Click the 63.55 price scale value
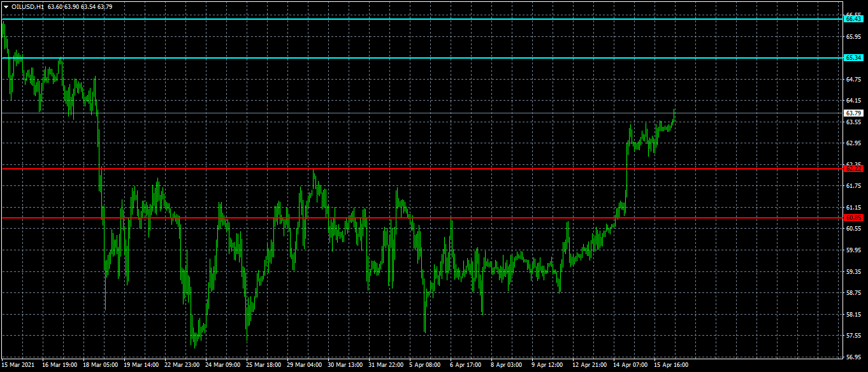Image resolution: width=868 pixels, height=372 pixels. (853, 122)
